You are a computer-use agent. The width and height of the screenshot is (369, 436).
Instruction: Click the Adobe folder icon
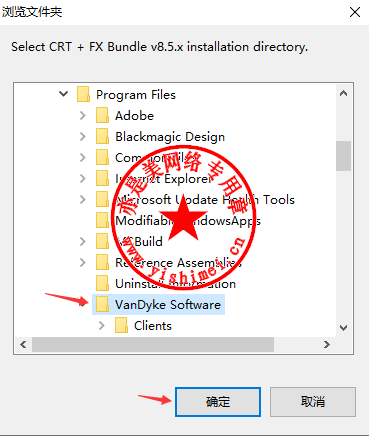(102, 116)
